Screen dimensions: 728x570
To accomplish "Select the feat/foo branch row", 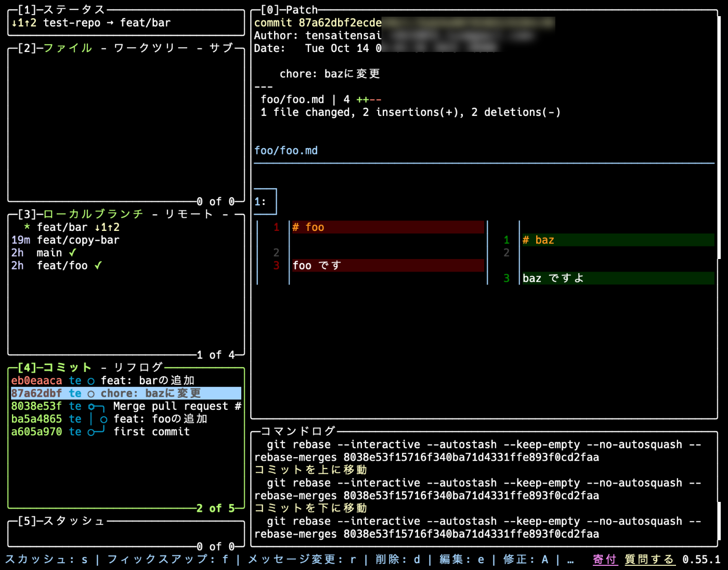I will pos(126,266).
